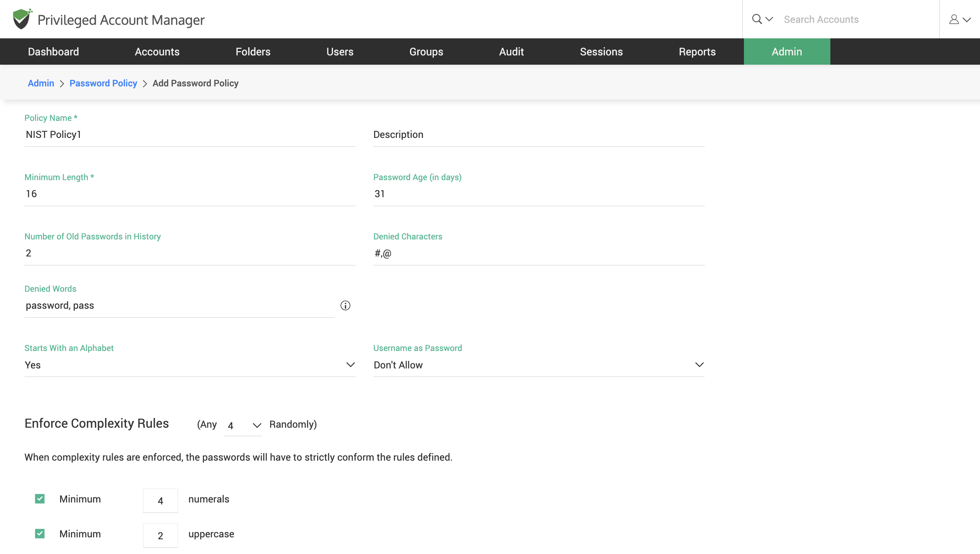Open the user profile menu icon
The image size is (980, 554).
point(954,19)
